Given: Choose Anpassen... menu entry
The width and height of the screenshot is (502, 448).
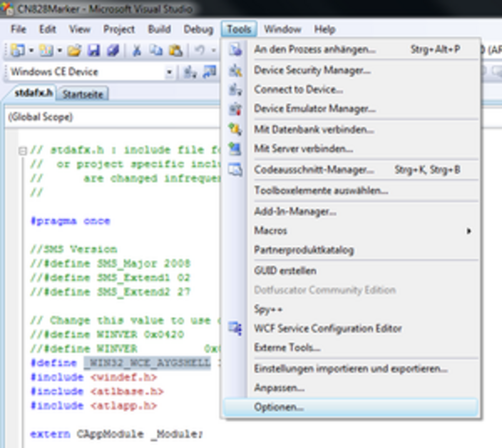Looking at the screenshot, I should coord(351,388).
